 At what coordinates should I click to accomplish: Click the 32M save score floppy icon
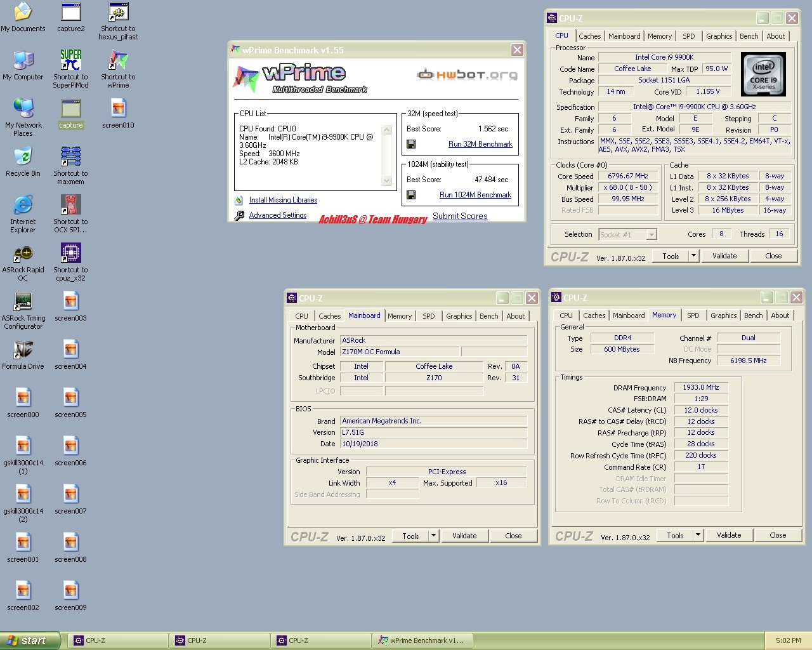(411, 144)
